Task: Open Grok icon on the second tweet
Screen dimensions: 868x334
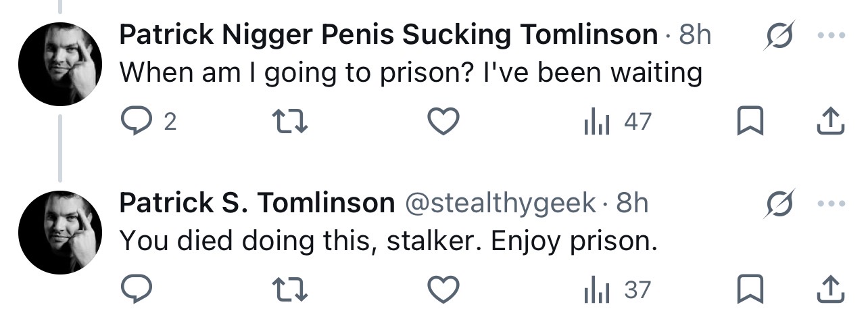Action: click(779, 203)
